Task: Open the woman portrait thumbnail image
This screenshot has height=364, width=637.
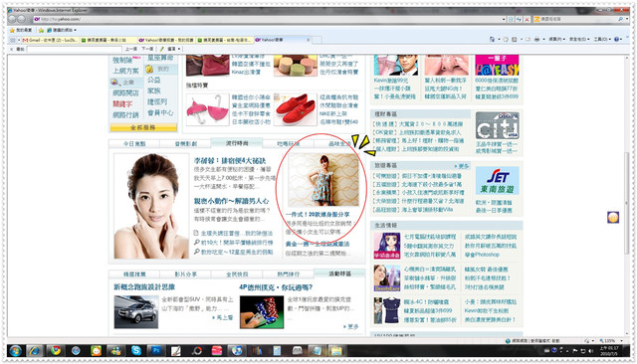Action: [x=151, y=206]
